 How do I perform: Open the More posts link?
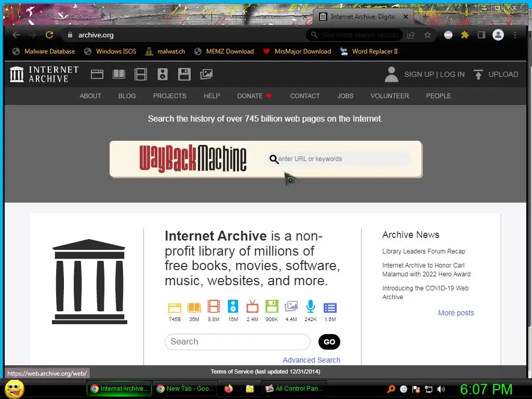click(x=456, y=313)
